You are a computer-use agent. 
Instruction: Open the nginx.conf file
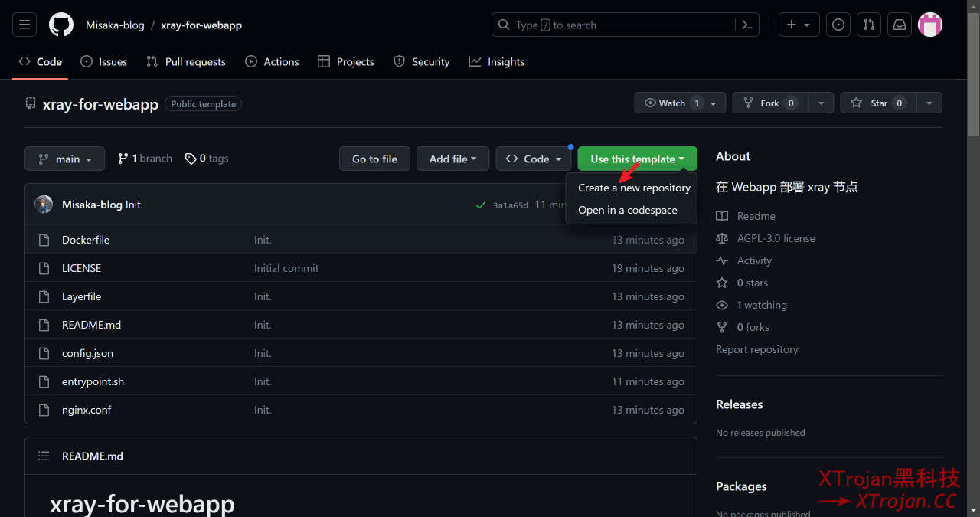(x=87, y=410)
